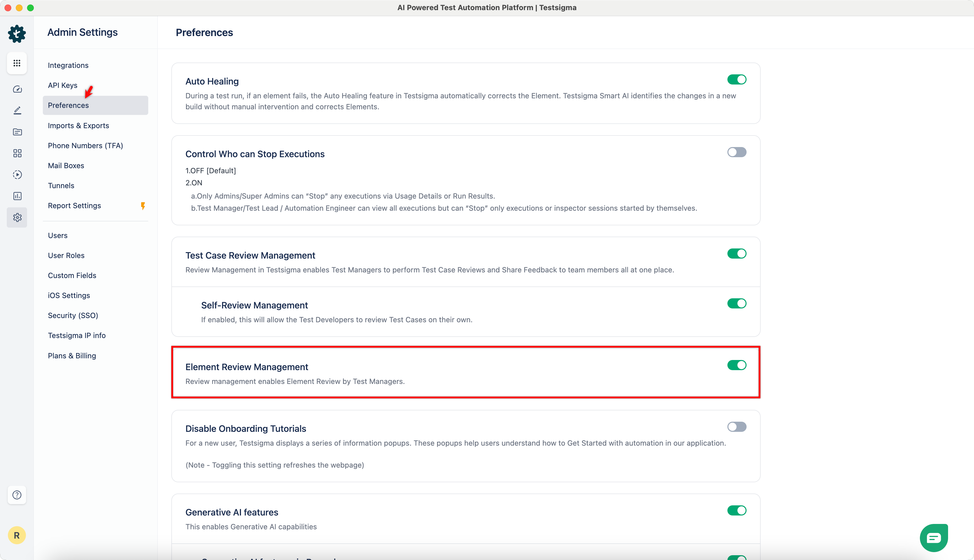The height and width of the screenshot is (560, 974).
Task: Open the test authoring pen icon
Action: point(17,110)
